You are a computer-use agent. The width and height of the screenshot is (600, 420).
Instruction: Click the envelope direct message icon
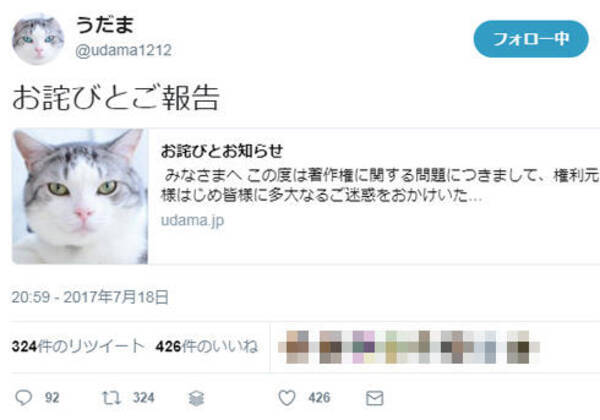(x=375, y=398)
